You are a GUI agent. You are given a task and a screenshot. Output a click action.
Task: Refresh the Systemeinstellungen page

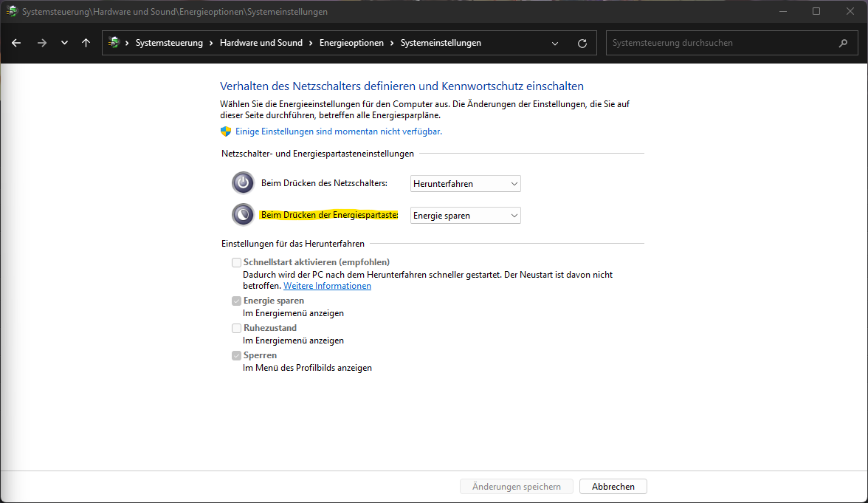click(582, 43)
